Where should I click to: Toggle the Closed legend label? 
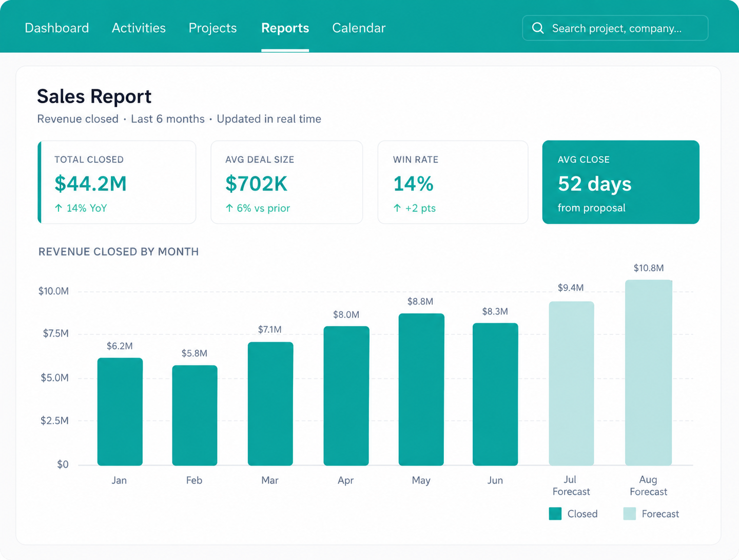[x=582, y=514]
